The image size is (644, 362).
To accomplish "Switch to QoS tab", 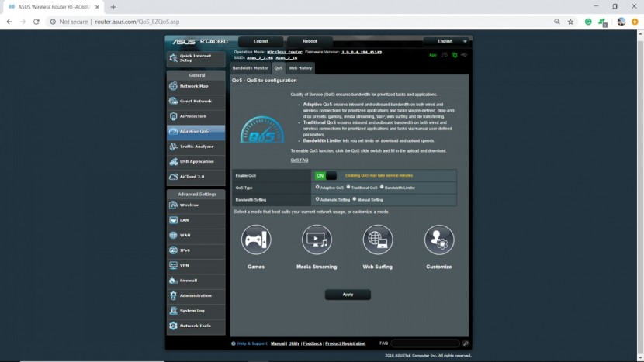I will [x=279, y=68].
